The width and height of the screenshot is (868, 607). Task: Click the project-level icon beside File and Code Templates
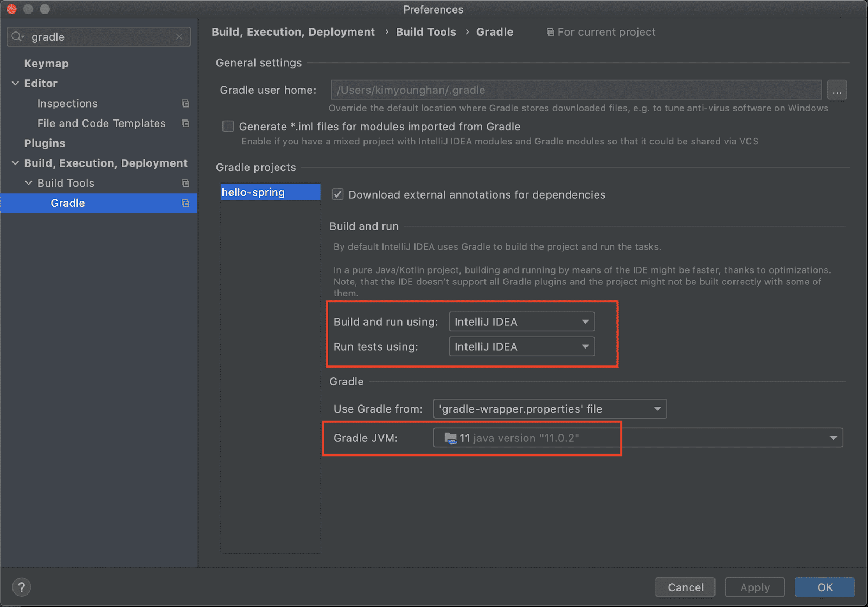pos(186,124)
